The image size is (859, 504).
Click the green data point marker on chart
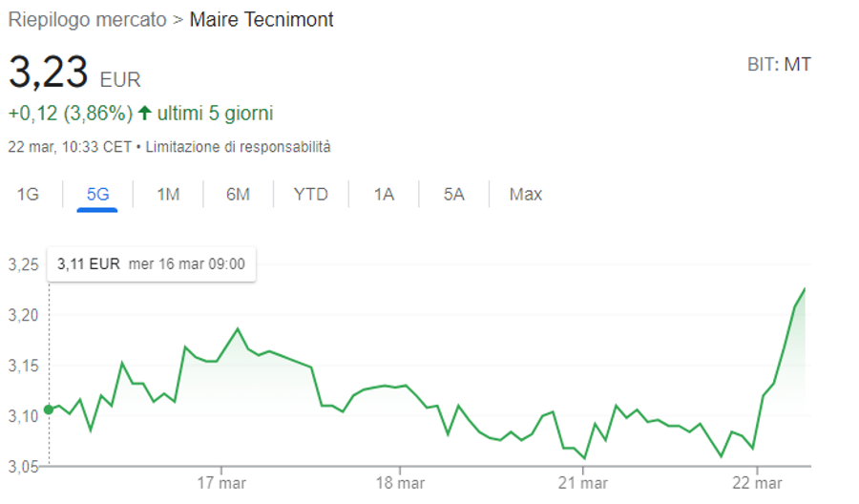(49, 409)
